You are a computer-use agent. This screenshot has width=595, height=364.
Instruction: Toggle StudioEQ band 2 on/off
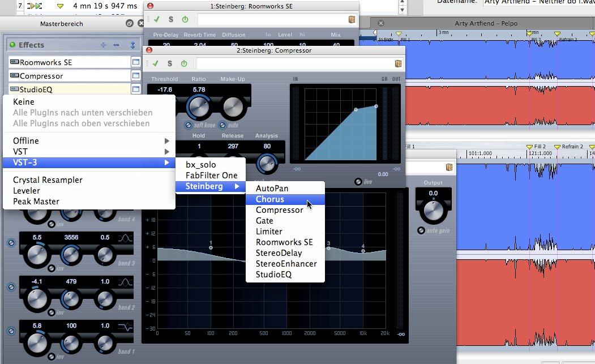[11, 287]
